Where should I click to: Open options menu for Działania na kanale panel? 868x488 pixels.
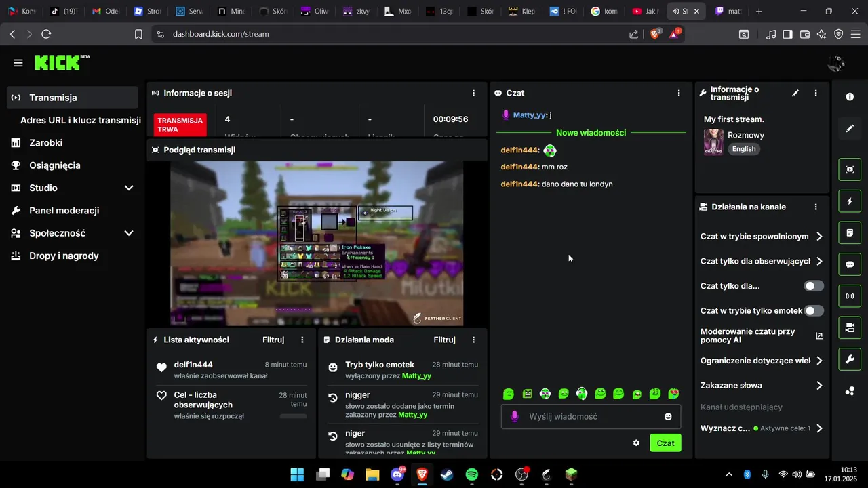tap(816, 207)
